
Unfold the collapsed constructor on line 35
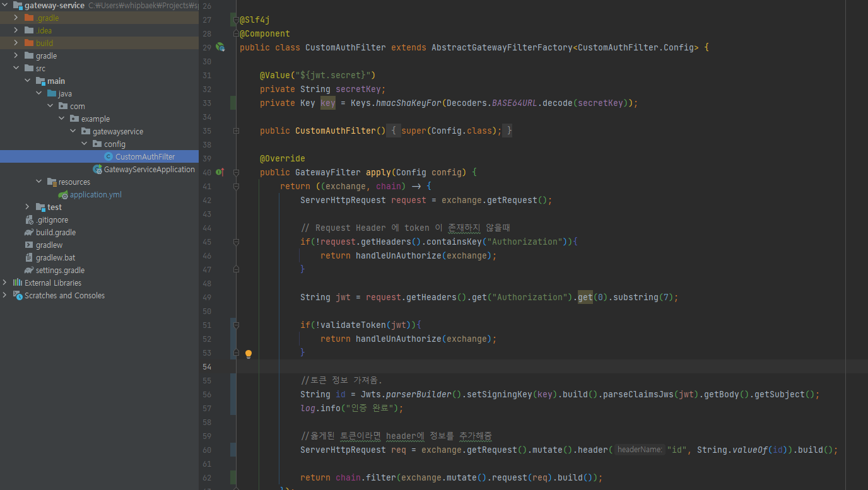(236, 131)
